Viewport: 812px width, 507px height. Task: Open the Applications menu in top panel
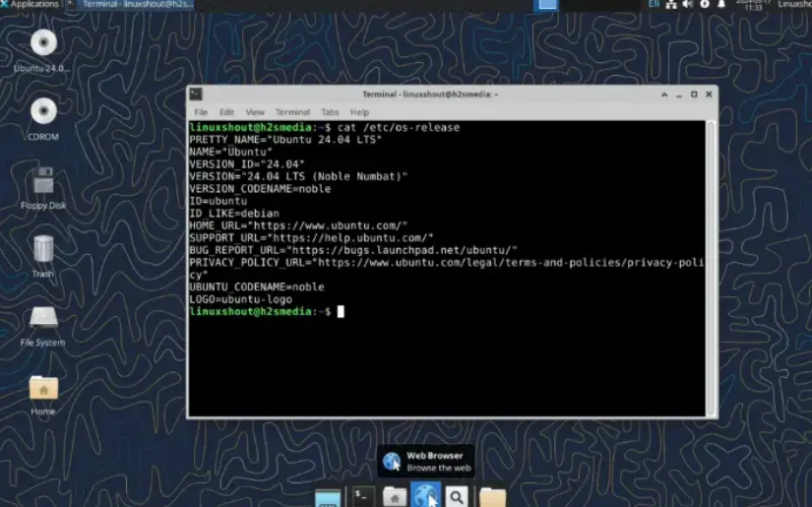click(x=31, y=4)
